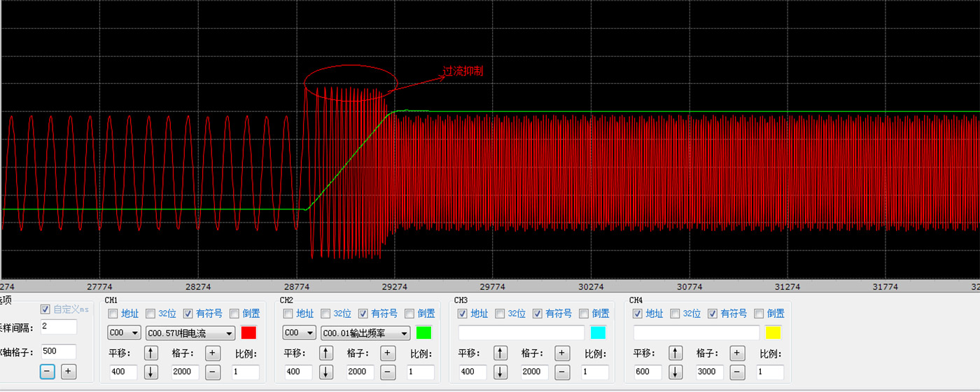The image size is (980, 392).
Task: Click CH1 shift down arrow button
Action: (151, 372)
